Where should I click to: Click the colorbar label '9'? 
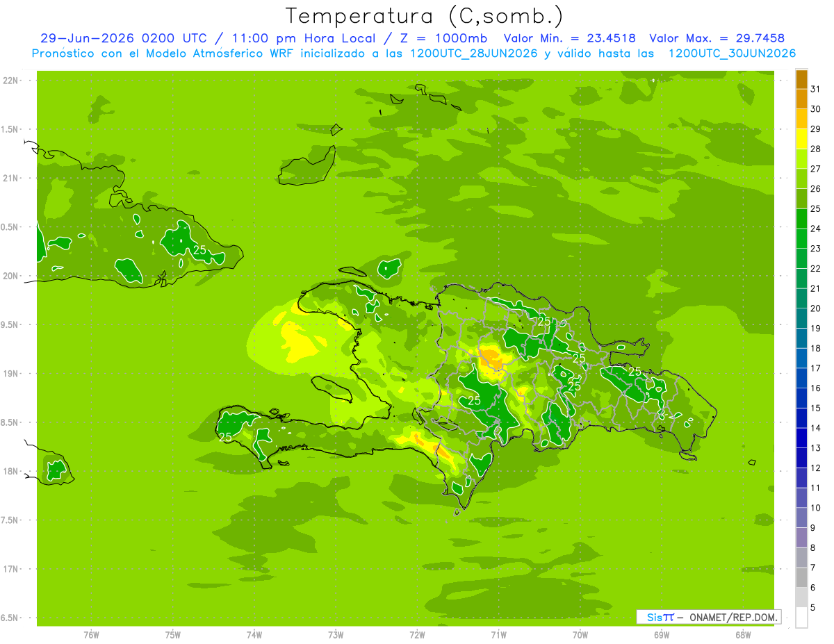click(x=813, y=528)
